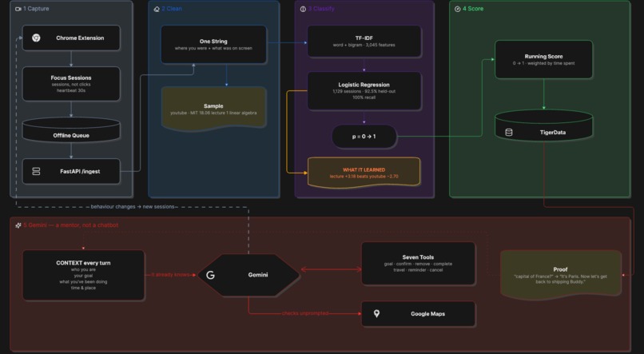Select the Chrome Extension node
The image size is (644, 354).
pyautogui.click(x=71, y=38)
